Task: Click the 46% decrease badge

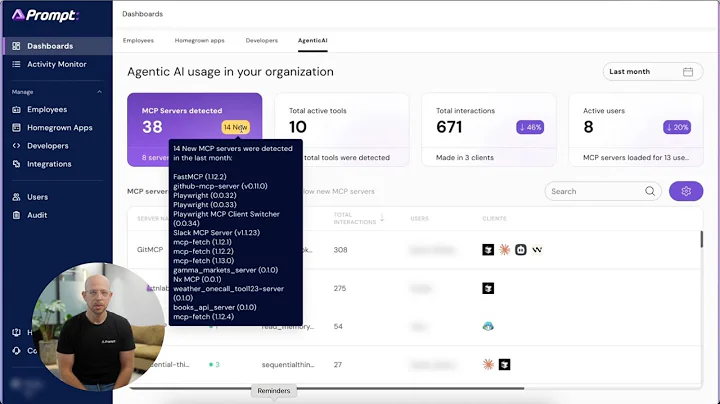Action: tap(530, 127)
